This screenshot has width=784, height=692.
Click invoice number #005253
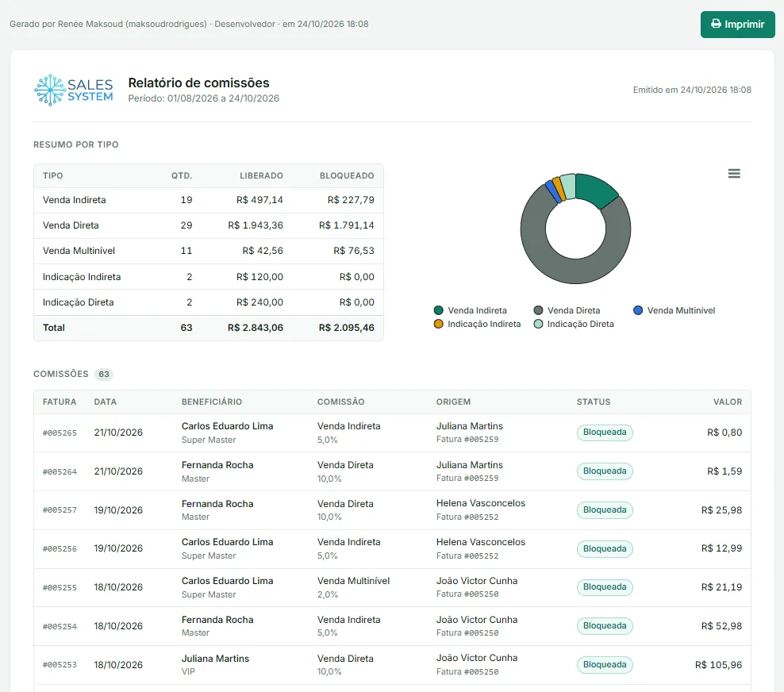60,665
